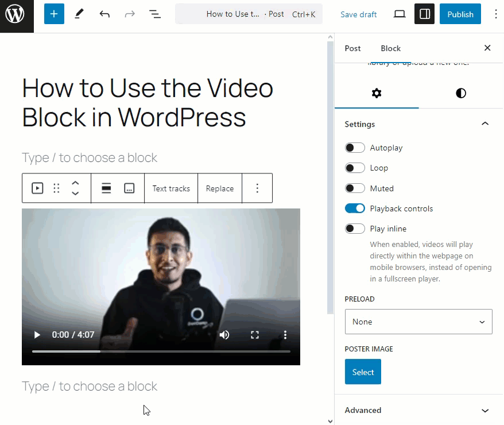This screenshot has width=504, height=425.
Task: Enable the Loop toggle
Action: point(355,168)
